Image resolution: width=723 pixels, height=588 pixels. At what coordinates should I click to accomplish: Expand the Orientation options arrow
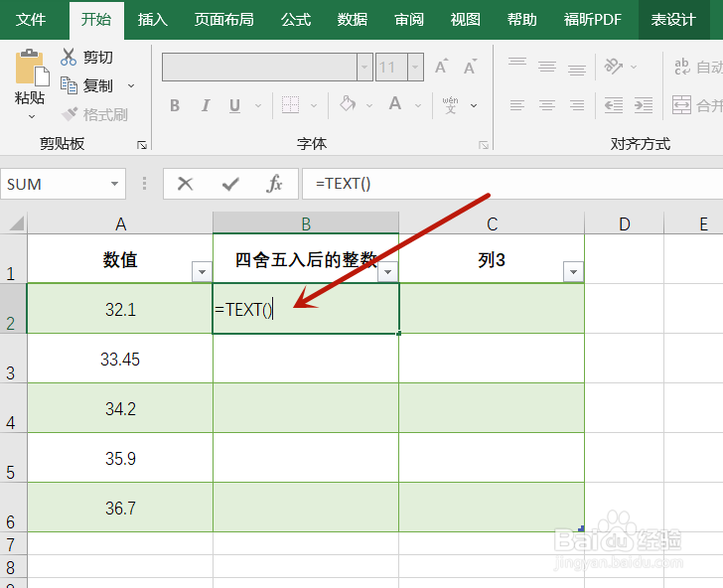(634, 67)
